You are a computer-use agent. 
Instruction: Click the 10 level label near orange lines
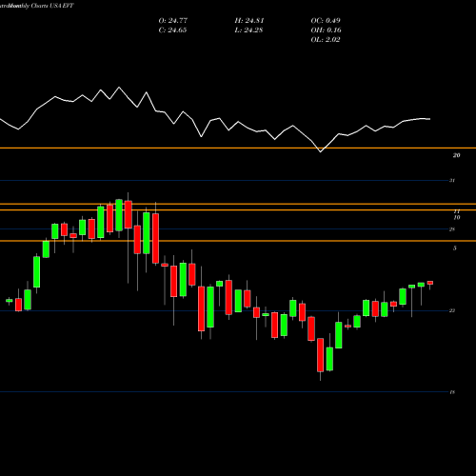pos(457,218)
